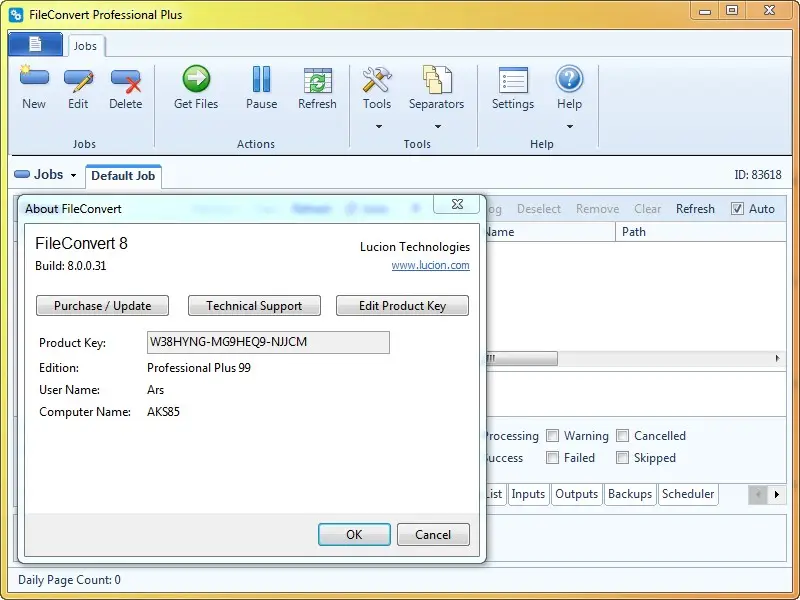
Task: Run Get Files action
Action: (x=196, y=88)
